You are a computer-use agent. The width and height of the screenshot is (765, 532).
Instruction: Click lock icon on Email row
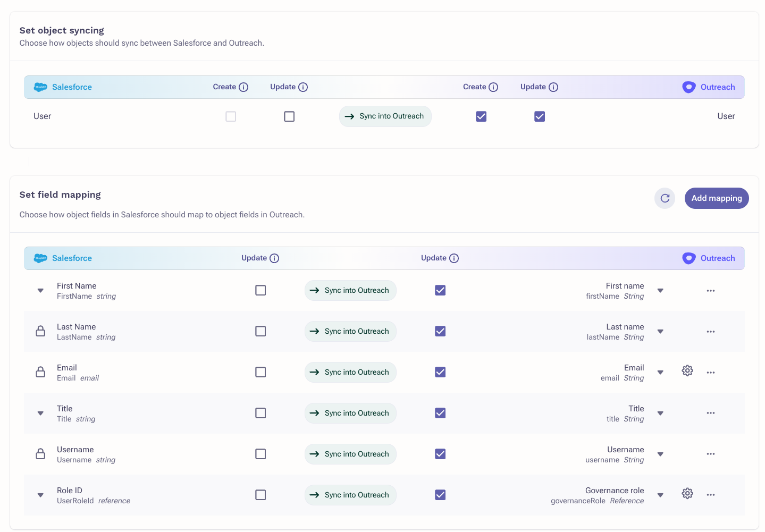[x=40, y=372]
